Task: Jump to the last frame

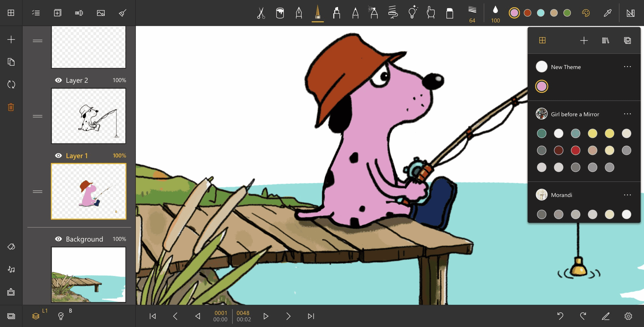Action: [311, 316]
